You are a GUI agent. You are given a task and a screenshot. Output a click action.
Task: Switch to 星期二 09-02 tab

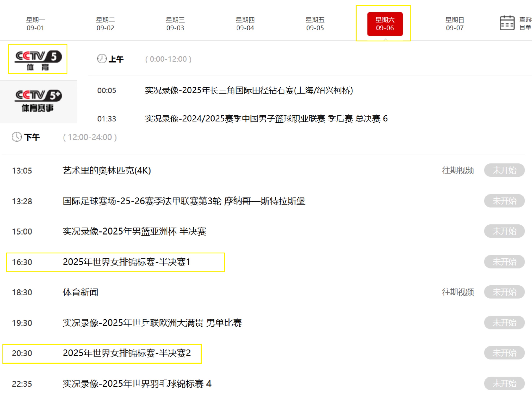(x=105, y=24)
